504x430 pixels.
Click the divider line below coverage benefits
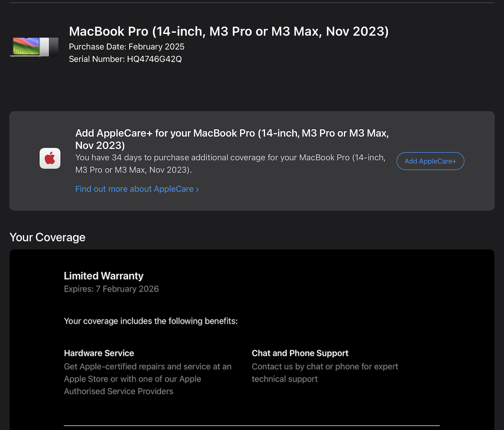252,425
